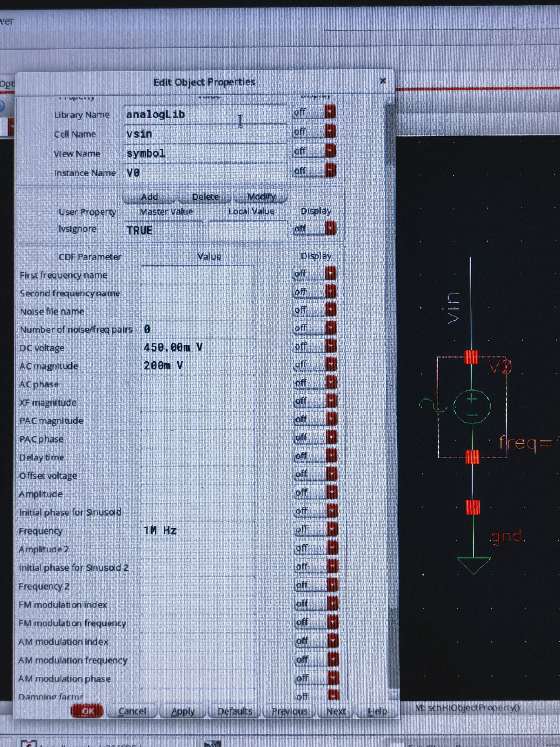Open Instance Name display dropdown
The width and height of the screenshot is (560, 747).
click(314, 170)
